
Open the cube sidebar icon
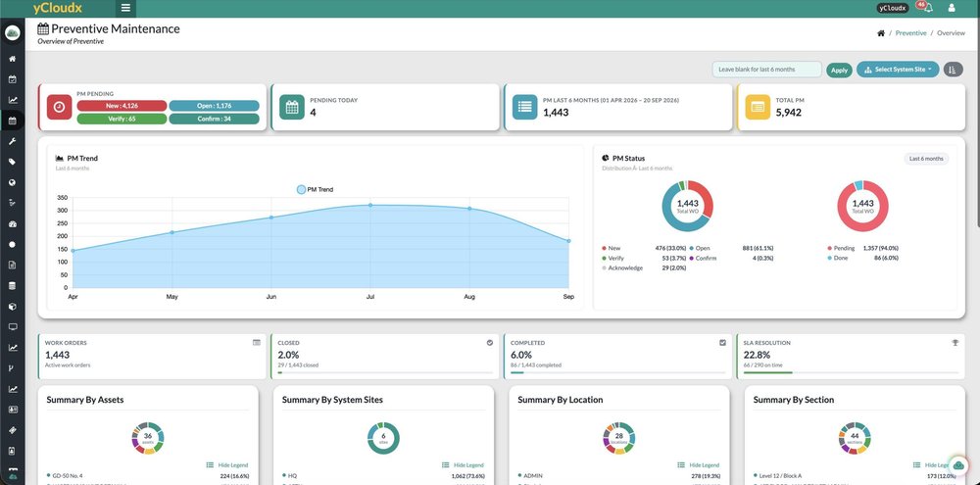(x=12, y=307)
